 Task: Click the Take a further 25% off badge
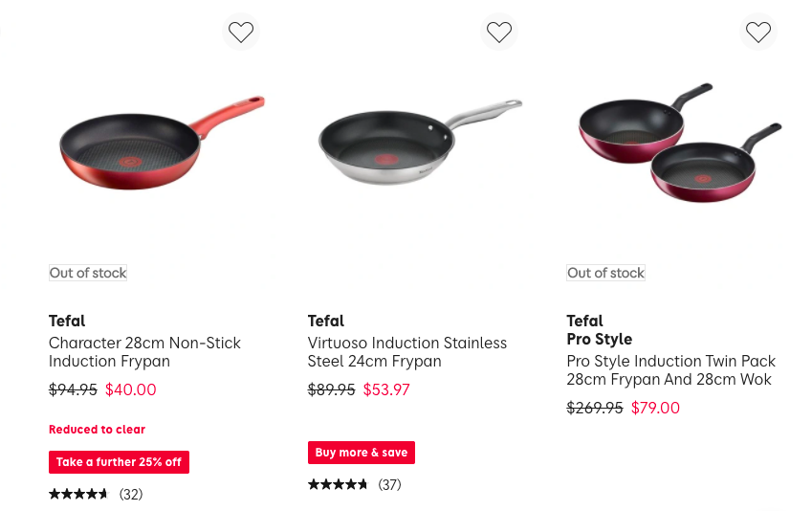(120, 462)
